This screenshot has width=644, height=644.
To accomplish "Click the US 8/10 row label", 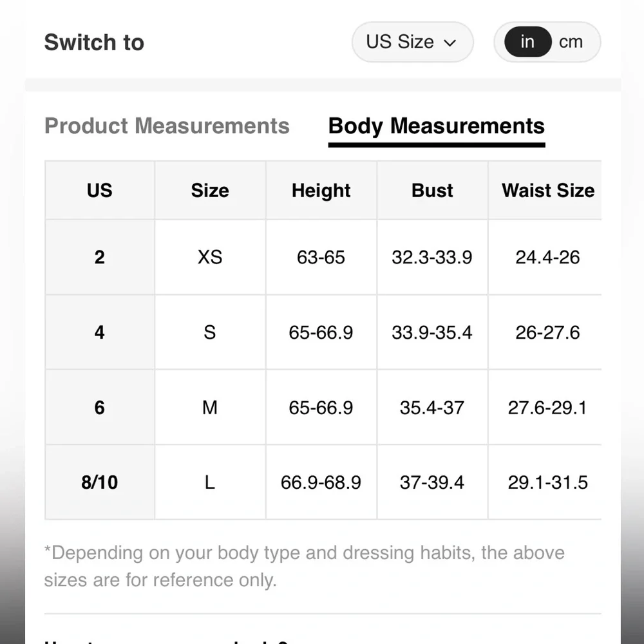I will point(99,482).
